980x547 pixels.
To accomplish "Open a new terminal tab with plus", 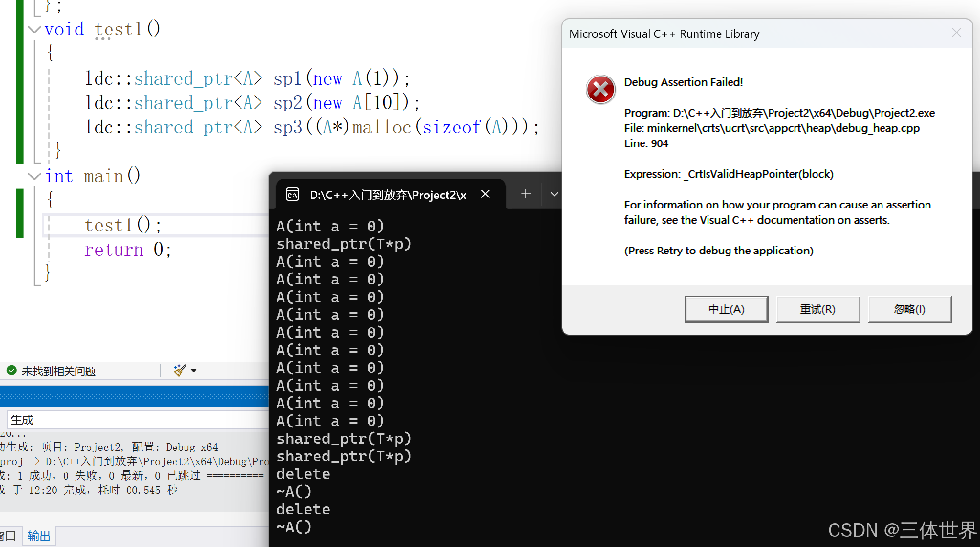I will tap(525, 194).
